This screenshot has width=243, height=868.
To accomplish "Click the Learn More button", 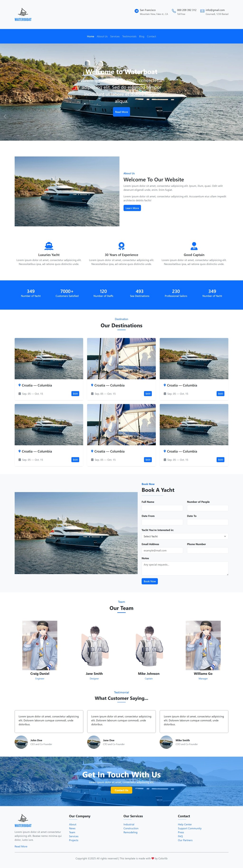I will pos(132,208).
